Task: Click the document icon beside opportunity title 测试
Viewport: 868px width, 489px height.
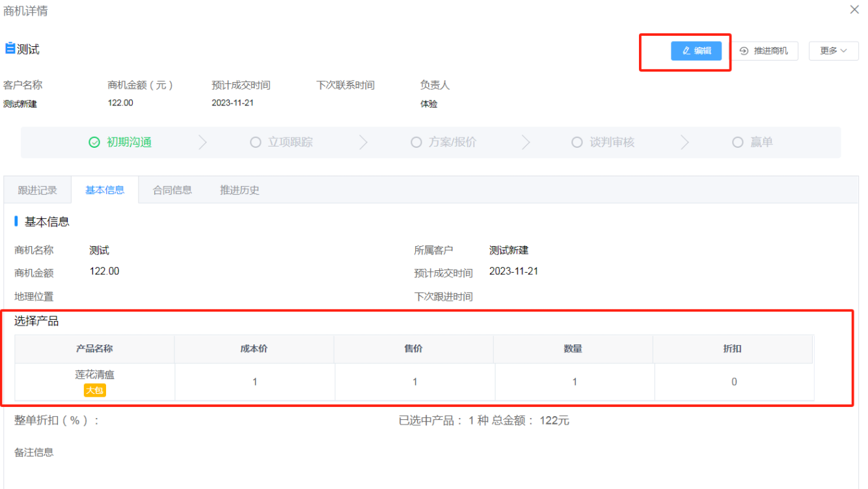Action: click(9, 49)
